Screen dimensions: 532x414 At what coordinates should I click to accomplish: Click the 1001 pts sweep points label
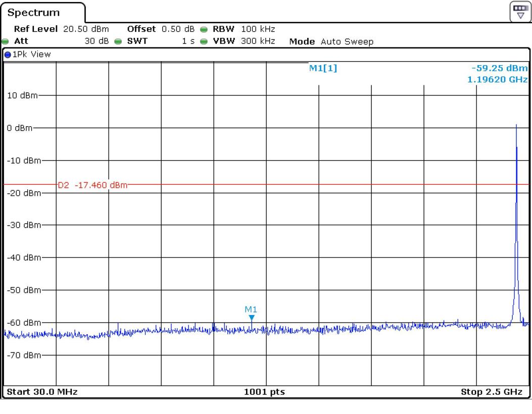pos(264,392)
